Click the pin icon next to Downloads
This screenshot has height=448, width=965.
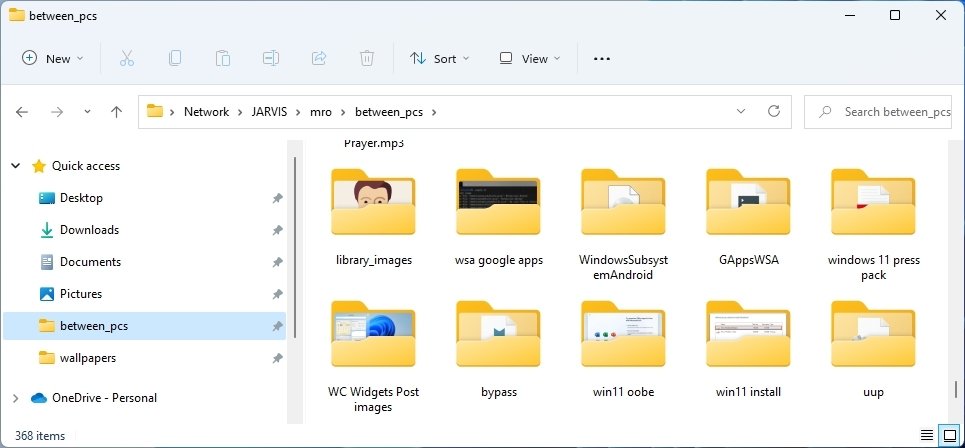click(x=278, y=230)
